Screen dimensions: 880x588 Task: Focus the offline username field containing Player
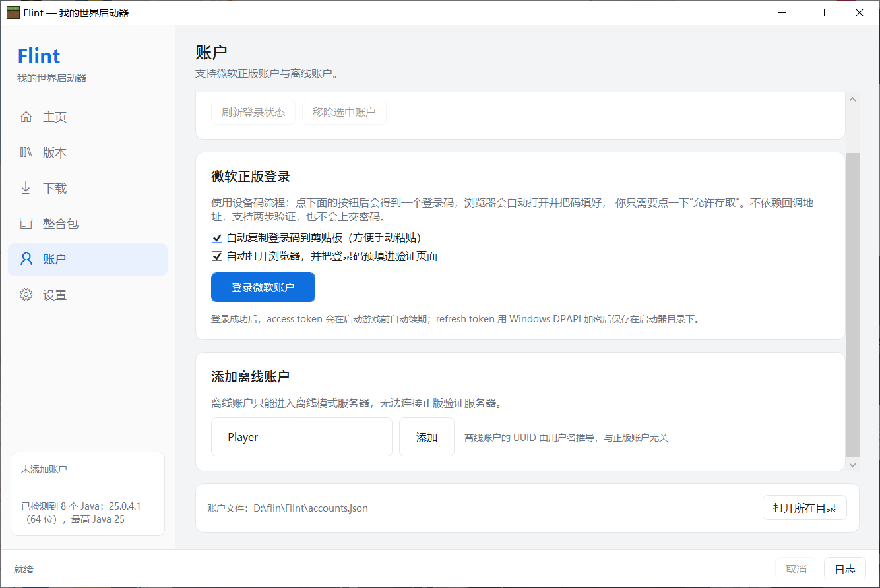tap(301, 437)
